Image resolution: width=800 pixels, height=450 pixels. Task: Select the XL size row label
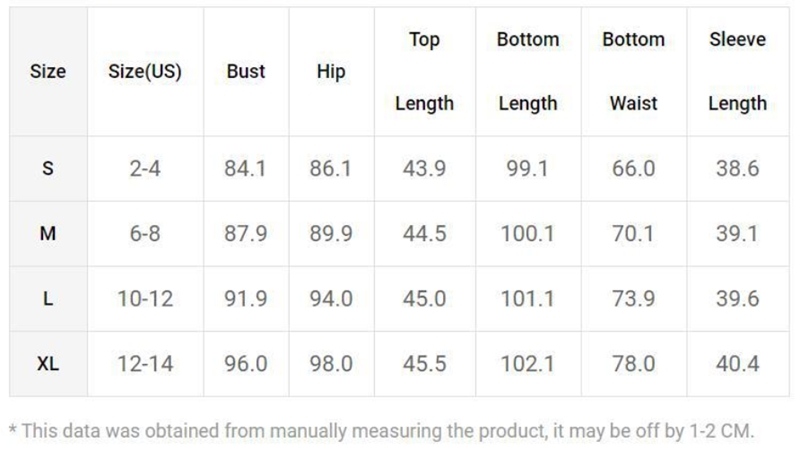pos(48,364)
